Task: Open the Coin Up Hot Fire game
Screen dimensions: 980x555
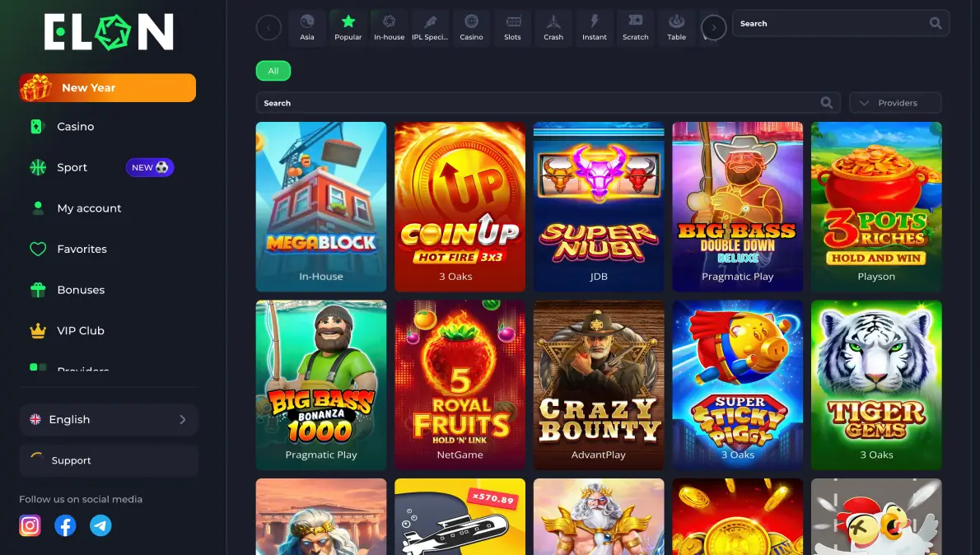Action: coord(460,206)
